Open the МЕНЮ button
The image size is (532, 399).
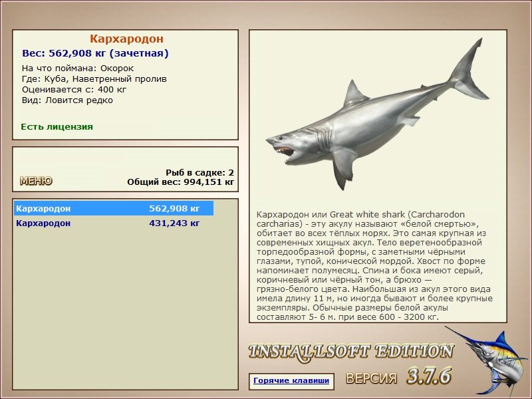point(36,181)
